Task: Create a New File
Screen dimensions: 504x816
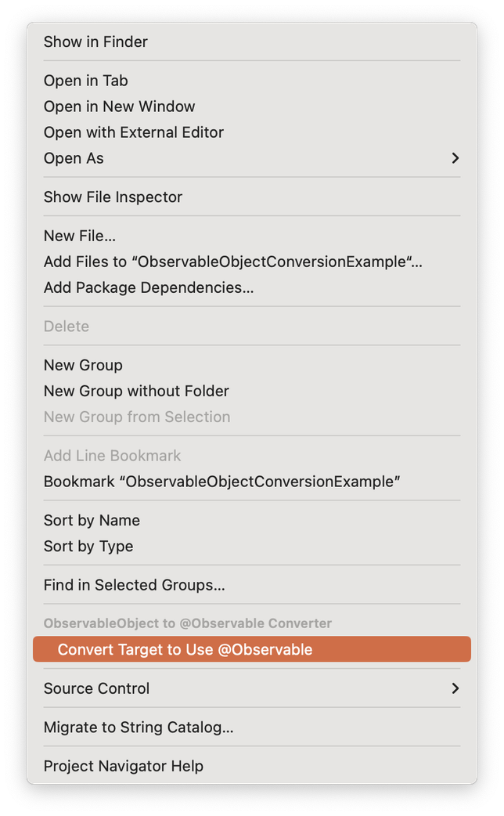Action: tap(80, 235)
